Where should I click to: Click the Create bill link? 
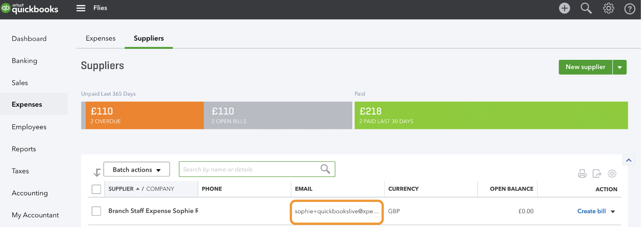[591, 211]
